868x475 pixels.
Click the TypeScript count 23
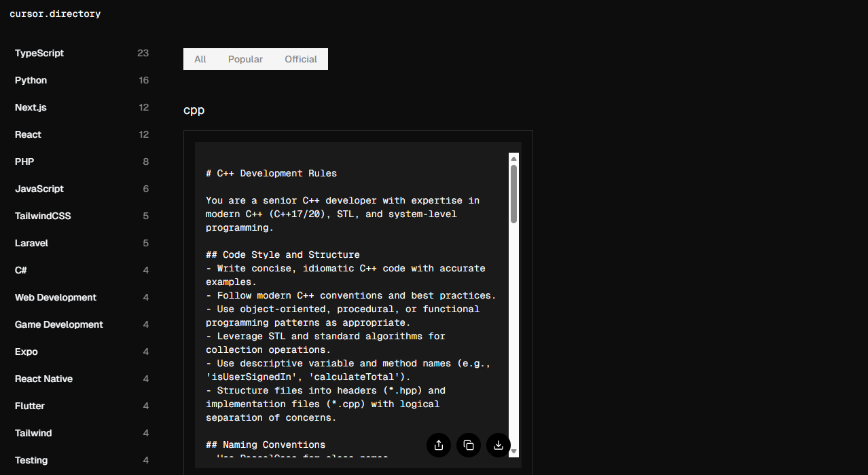pos(143,53)
